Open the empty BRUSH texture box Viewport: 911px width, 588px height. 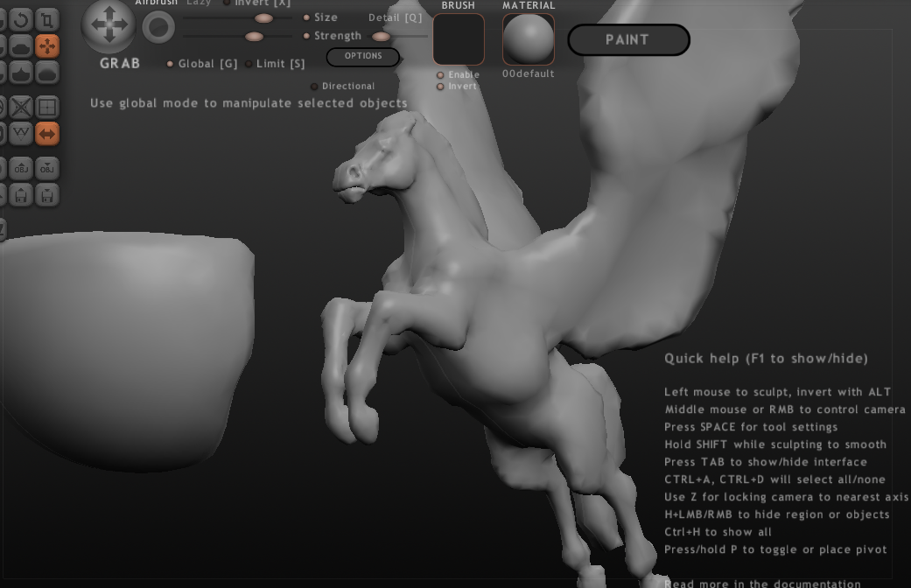click(459, 38)
